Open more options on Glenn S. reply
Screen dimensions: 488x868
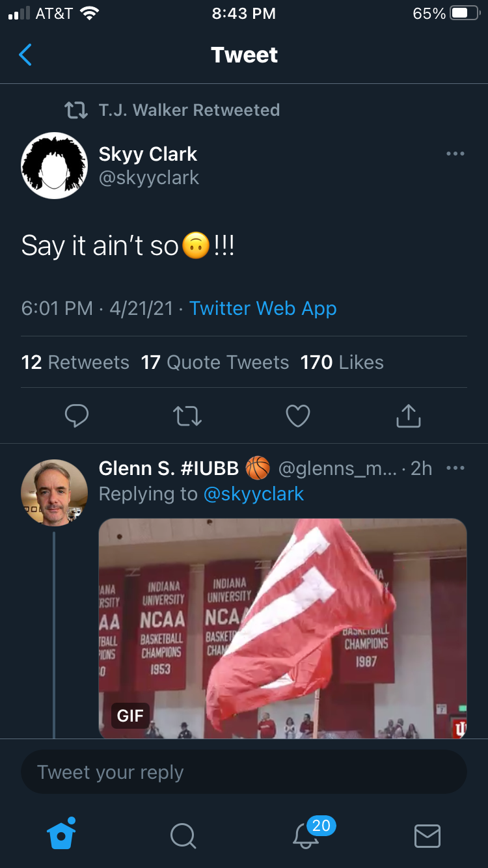click(x=455, y=468)
